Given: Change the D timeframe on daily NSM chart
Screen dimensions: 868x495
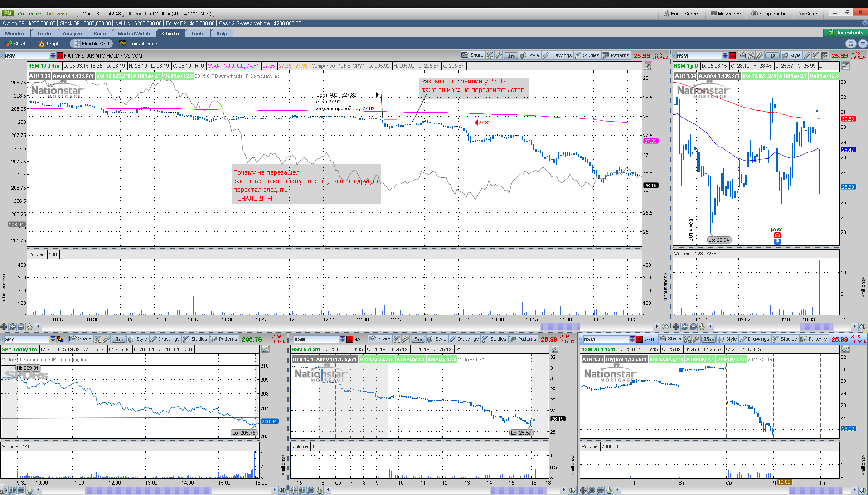Looking at the screenshot, I should [x=772, y=55].
